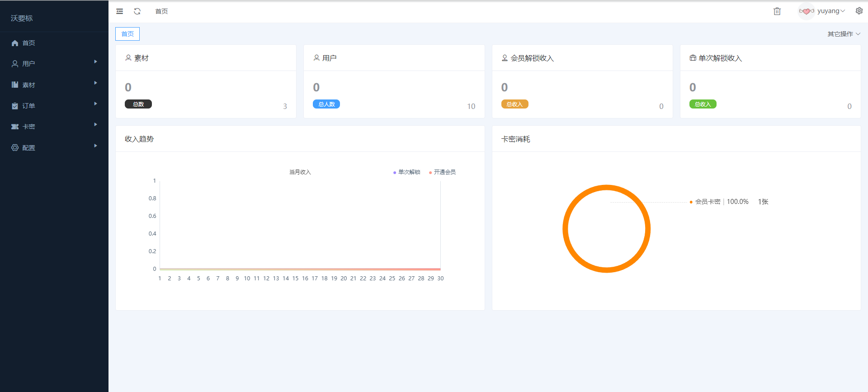Image resolution: width=868 pixels, height=392 pixels.
Task: Click the 订单 clipboard icon in sidebar
Action: coord(15,106)
